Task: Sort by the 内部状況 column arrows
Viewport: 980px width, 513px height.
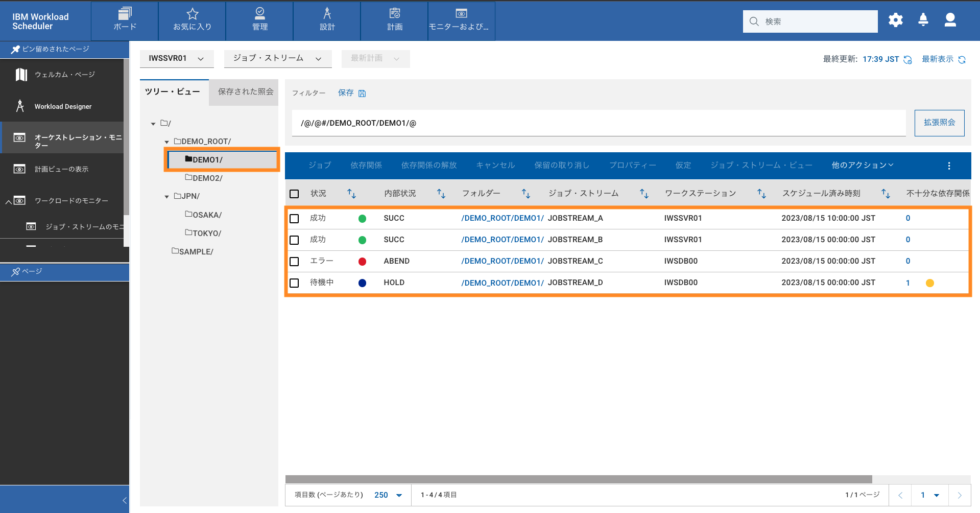Action: (441, 194)
